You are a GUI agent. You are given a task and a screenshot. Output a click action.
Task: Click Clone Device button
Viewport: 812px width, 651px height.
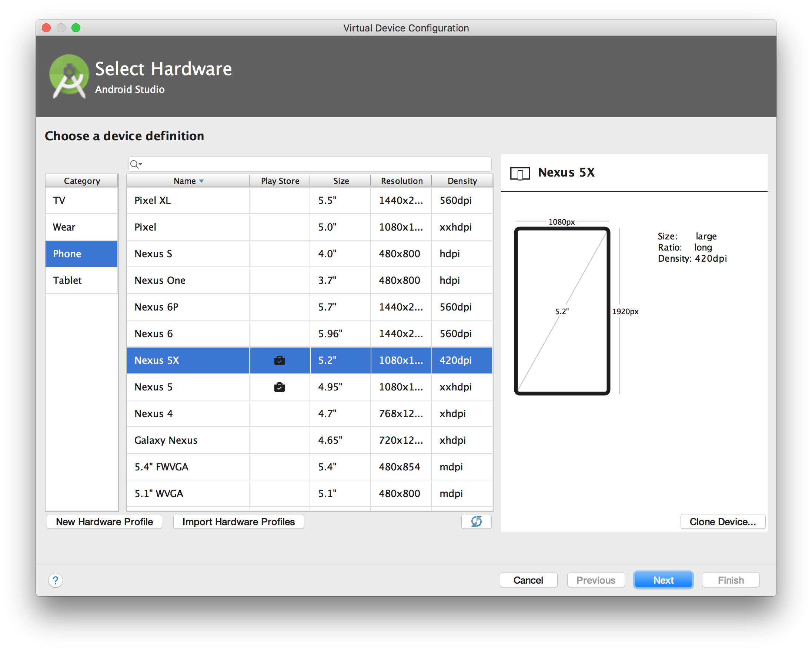coord(722,521)
